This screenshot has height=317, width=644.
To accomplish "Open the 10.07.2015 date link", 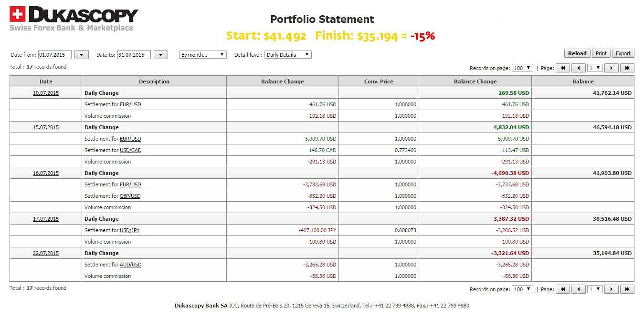I will (x=46, y=93).
